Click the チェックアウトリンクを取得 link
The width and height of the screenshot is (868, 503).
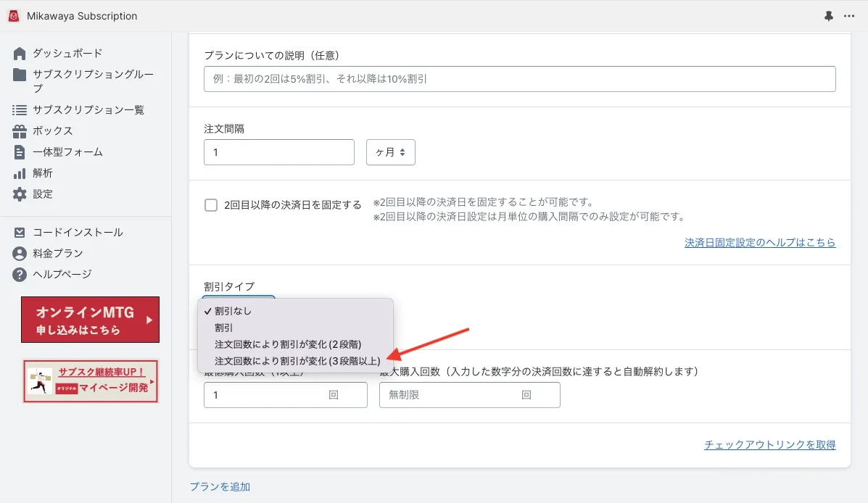tap(769, 445)
